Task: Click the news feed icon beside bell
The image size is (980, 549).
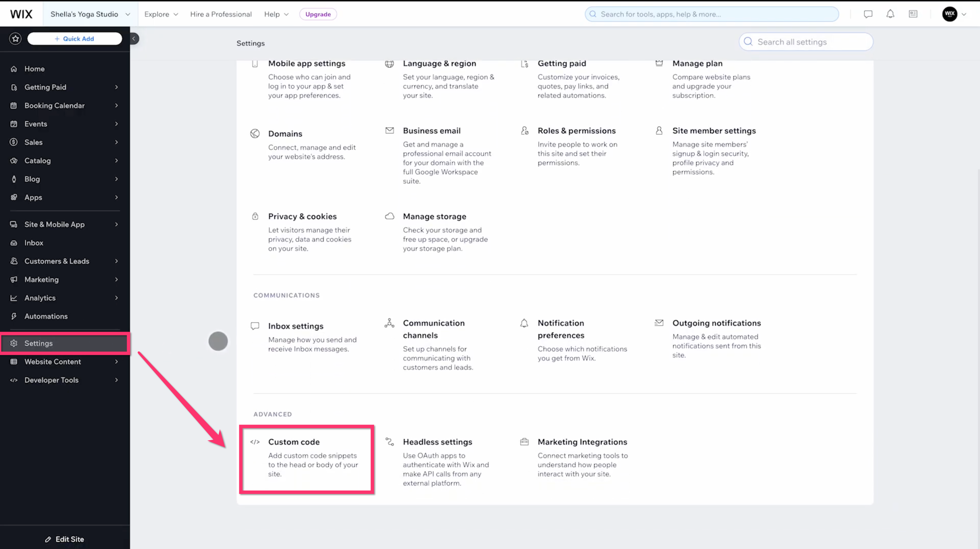Action: point(913,14)
